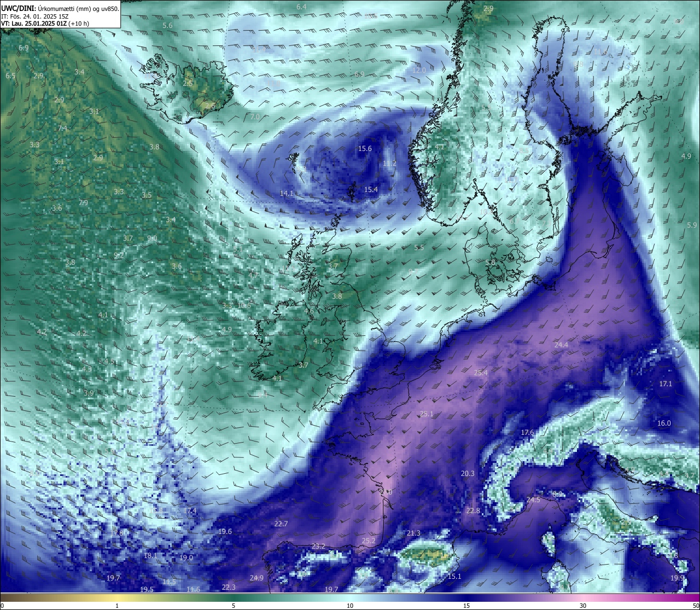Screen dimensions: 700x610
Task: Click the '5' tick label on the color scale
Action: tap(234, 606)
